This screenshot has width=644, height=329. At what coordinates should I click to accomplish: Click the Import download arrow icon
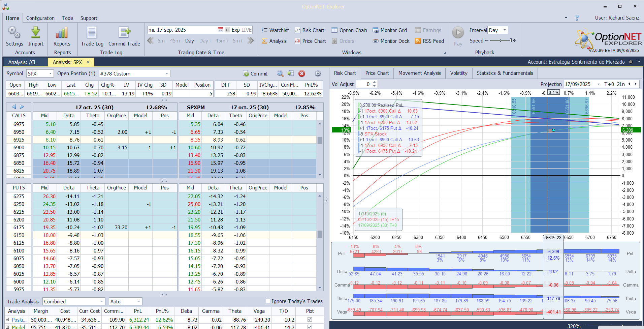pyautogui.click(x=36, y=33)
